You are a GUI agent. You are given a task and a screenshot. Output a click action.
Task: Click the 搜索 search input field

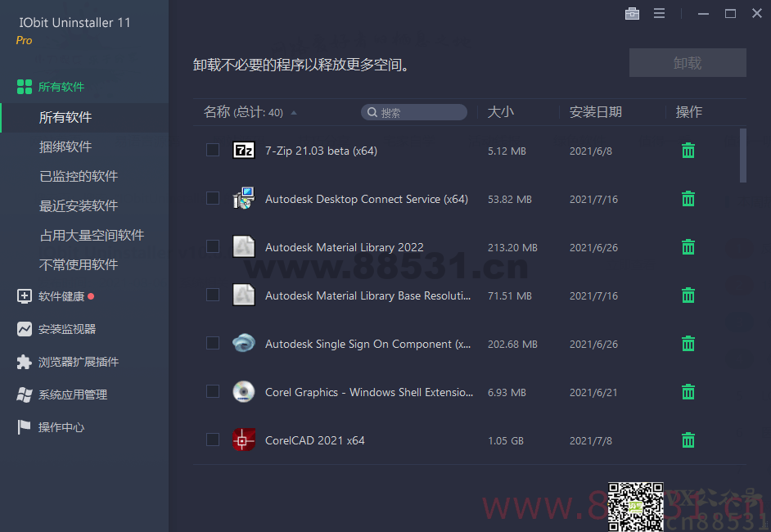pos(414,112)
